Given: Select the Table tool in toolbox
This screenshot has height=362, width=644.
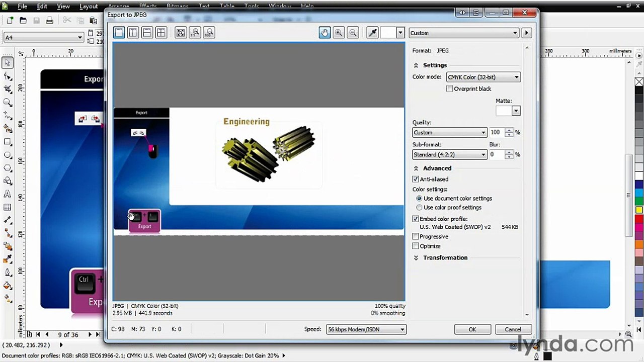Looking at the screenshot, I should [8, 207].
